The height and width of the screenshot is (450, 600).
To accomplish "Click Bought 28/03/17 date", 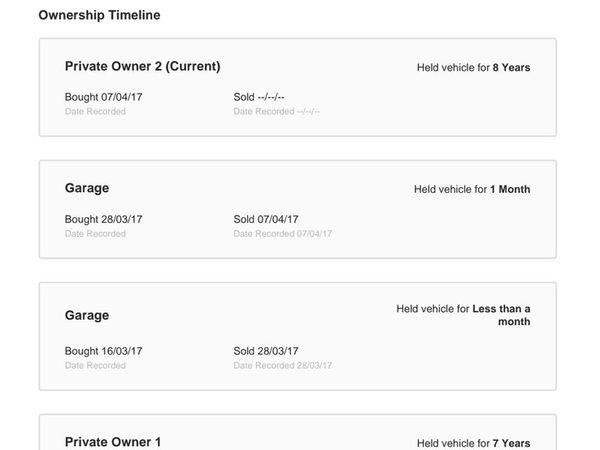I will point(103,219).
